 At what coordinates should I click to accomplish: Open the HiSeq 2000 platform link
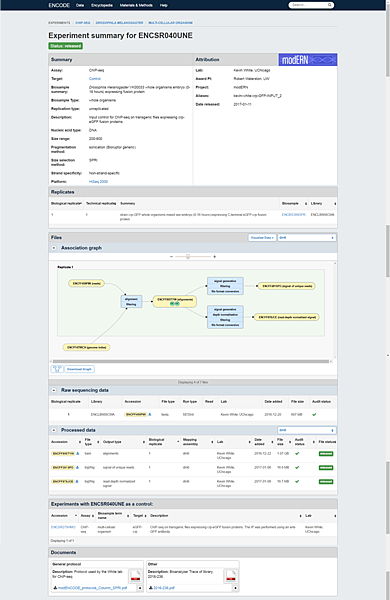click(x=98, y=182)
